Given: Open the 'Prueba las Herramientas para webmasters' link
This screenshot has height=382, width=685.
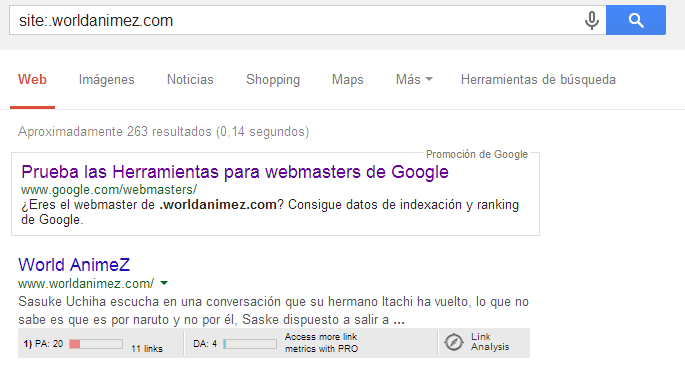Looking at the screenshot, I should pos(235,172).
